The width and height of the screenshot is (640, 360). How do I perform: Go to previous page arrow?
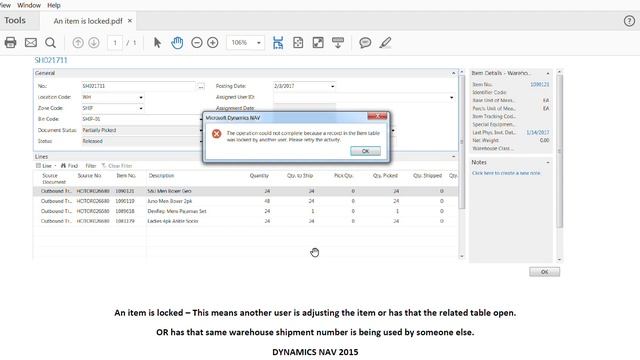click(x=78, y=42)
